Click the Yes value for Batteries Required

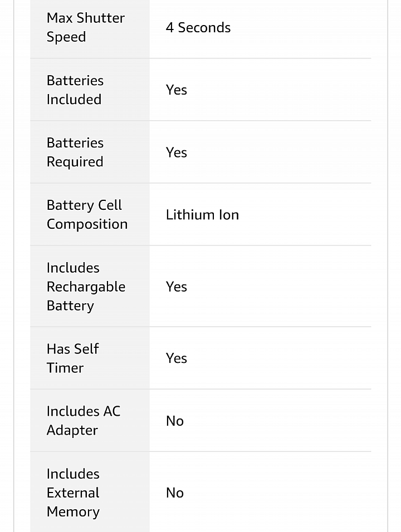[x=176, y=152]
